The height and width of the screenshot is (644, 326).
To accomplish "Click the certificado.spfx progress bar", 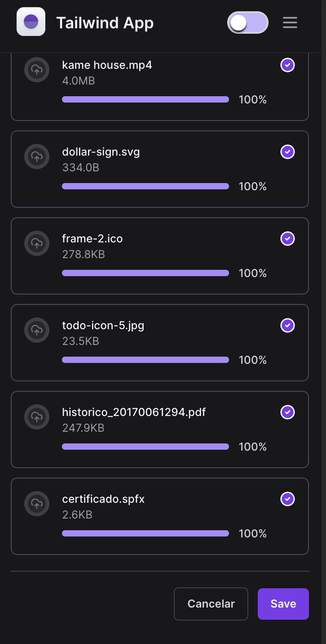I will (145, 533).
